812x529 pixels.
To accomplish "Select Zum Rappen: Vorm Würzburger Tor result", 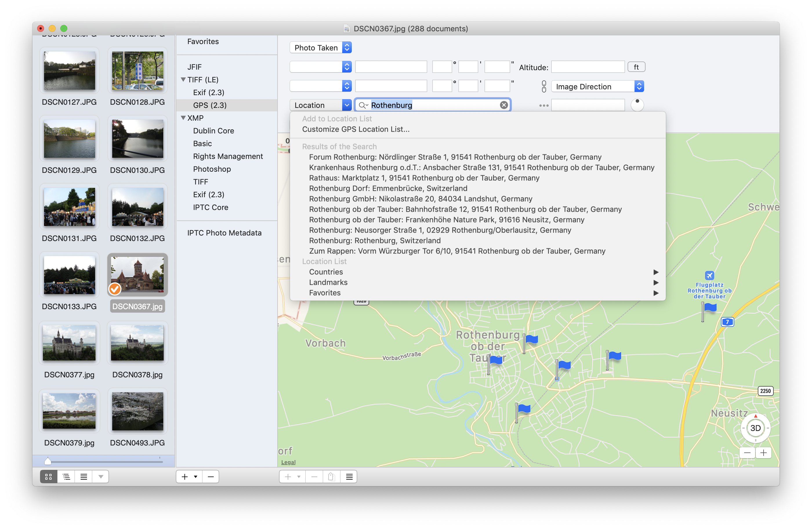I will [x=457, y=251].
